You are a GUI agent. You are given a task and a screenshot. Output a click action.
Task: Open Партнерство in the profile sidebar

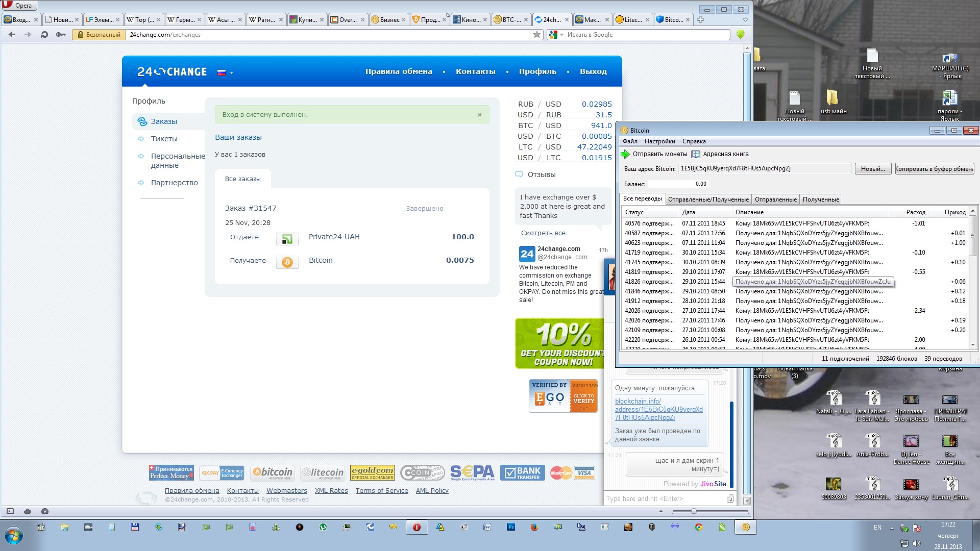pyautogui.click(x=175, y=183)
